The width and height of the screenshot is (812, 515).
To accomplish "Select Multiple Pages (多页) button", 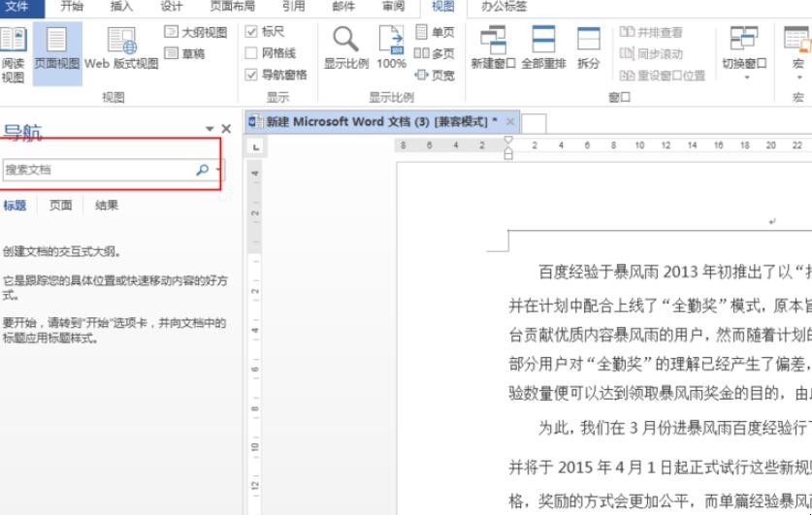I will pyautogui.click(x=434, y=53).
